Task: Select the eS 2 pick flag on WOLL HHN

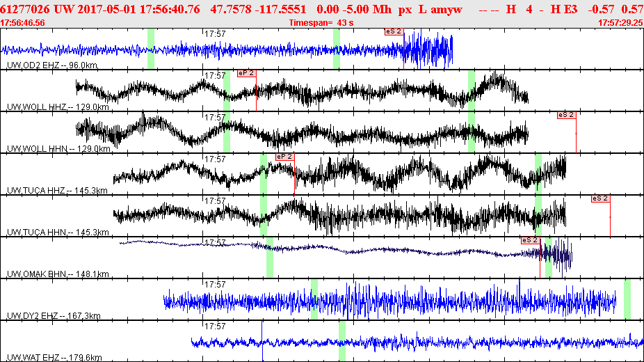Action: [566, 115]
